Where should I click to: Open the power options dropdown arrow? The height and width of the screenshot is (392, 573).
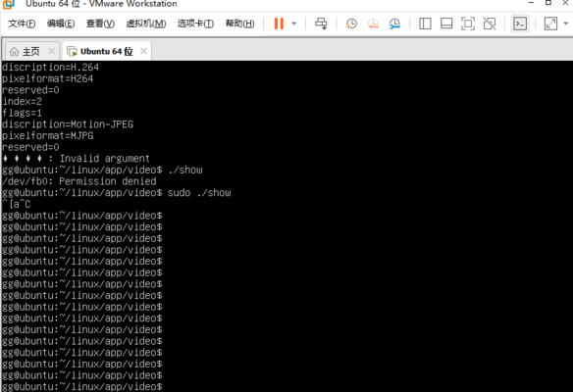point(293,24)
